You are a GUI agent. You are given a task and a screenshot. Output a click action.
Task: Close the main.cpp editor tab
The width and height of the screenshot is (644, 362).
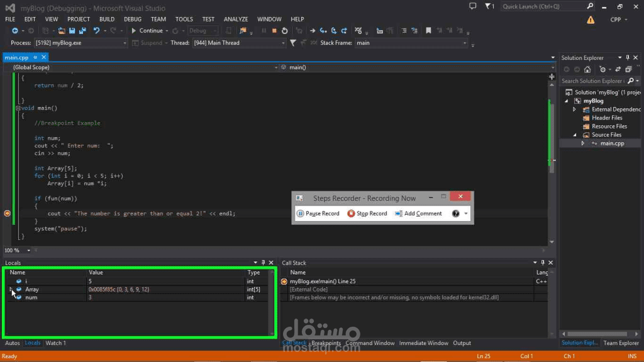tap(43, 57)
